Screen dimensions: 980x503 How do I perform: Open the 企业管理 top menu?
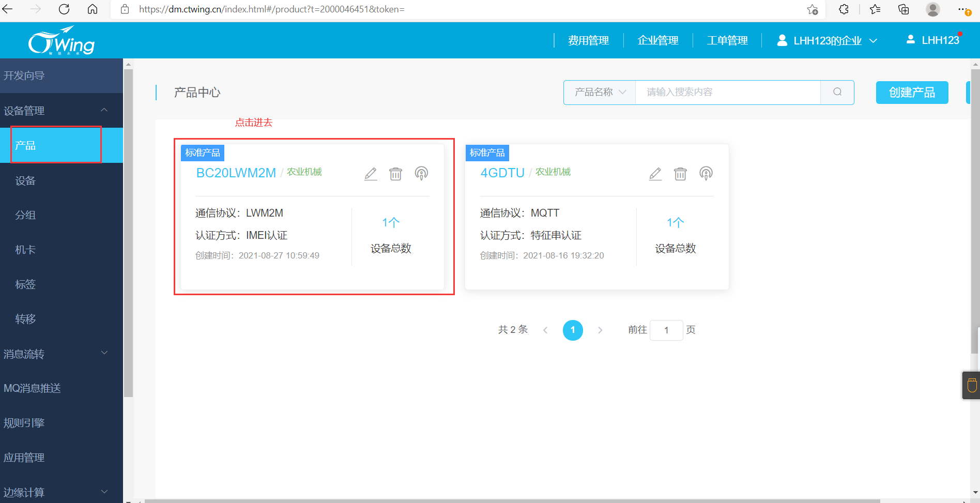pos(658,40)
